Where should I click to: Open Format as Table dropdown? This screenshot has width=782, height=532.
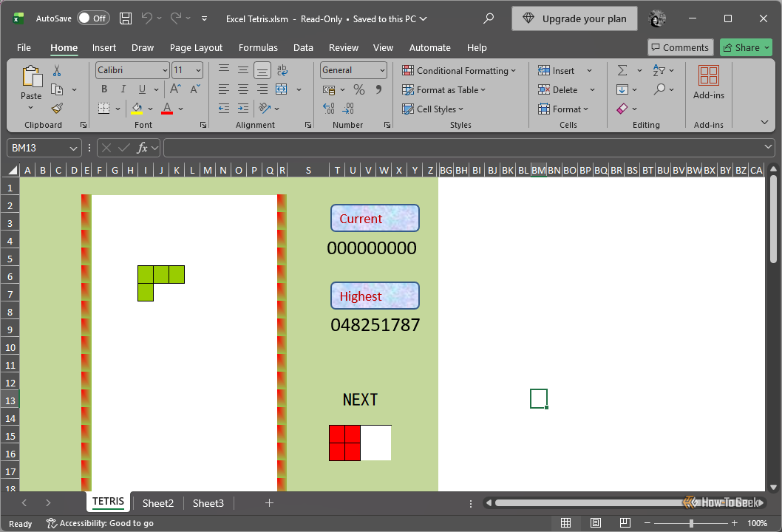coord(444,89)
